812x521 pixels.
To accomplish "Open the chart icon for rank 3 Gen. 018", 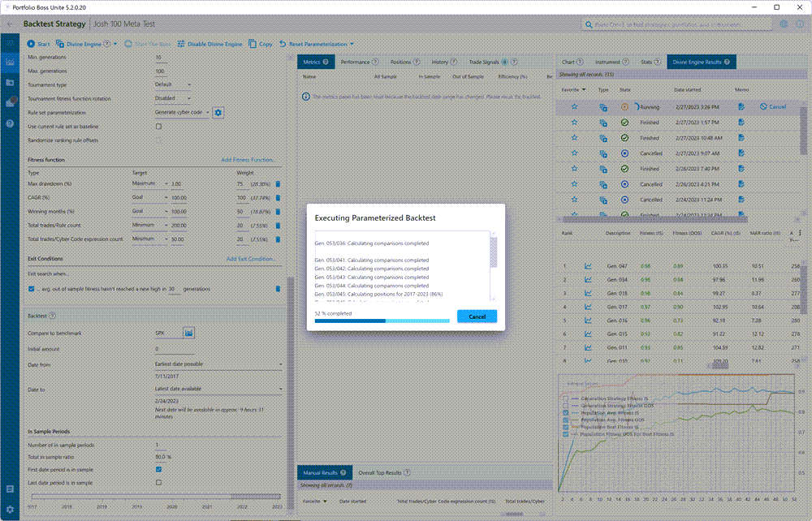I will coord(588,293).
